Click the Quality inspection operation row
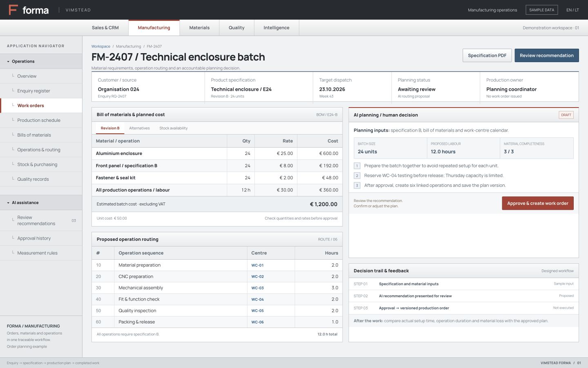The height and width of the screenshot is (368, 588). point(217,311)
